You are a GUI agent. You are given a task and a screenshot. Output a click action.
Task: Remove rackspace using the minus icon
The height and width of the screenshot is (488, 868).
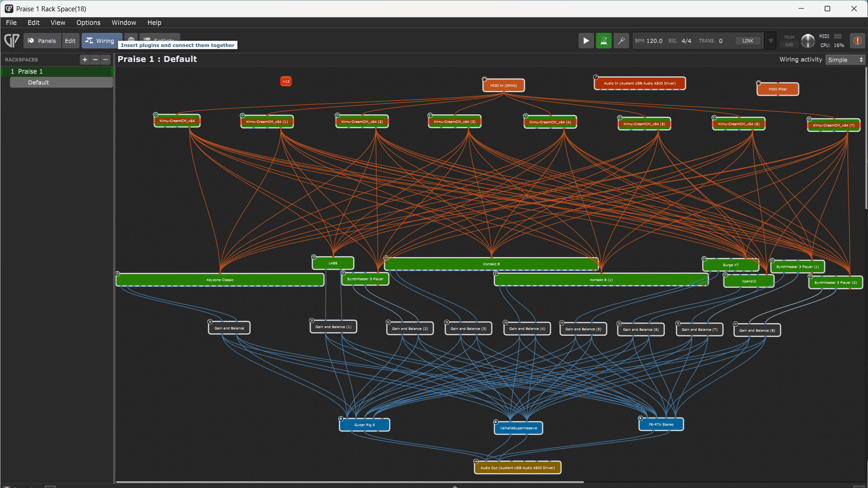pos(95,60)
